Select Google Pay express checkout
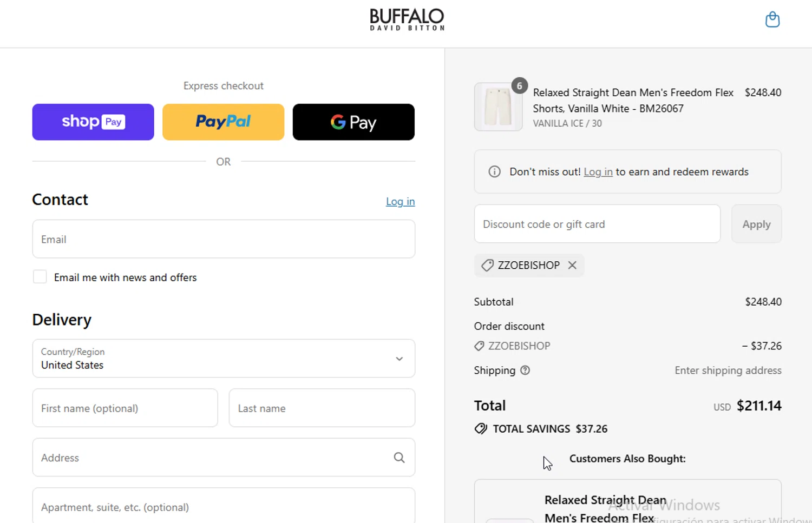This screenshot has height=523, width=812. point(353,122)
